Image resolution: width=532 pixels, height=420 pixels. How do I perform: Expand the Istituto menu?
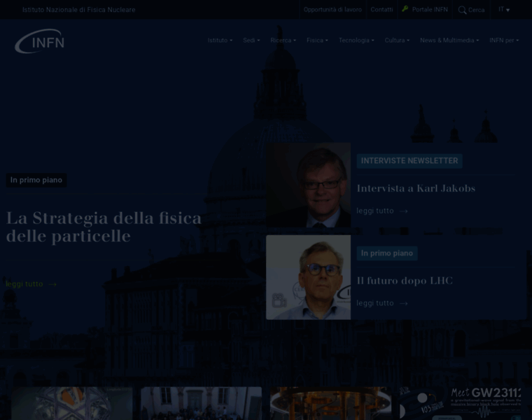220,41
